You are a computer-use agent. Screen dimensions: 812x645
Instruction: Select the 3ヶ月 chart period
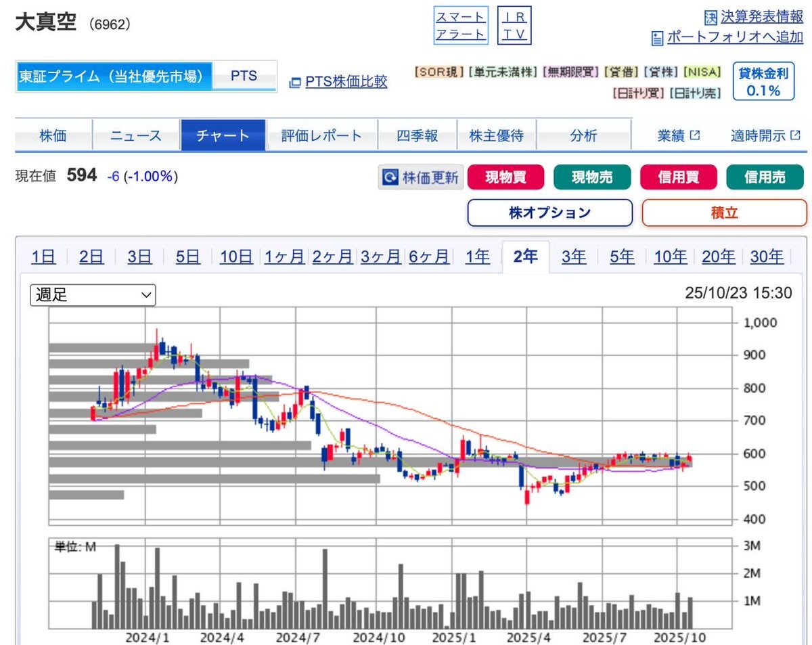click(x=381, y=257)
